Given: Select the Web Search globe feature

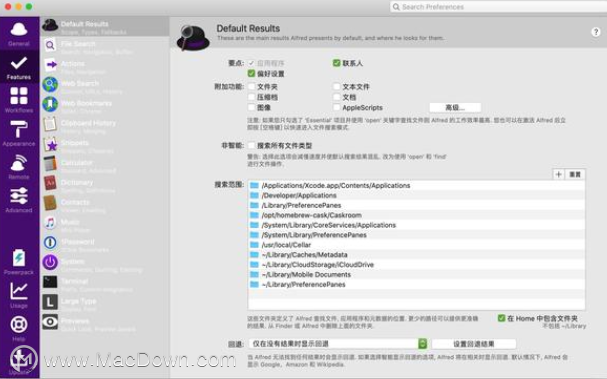Looking at the screenshot, I should point(105,86).
